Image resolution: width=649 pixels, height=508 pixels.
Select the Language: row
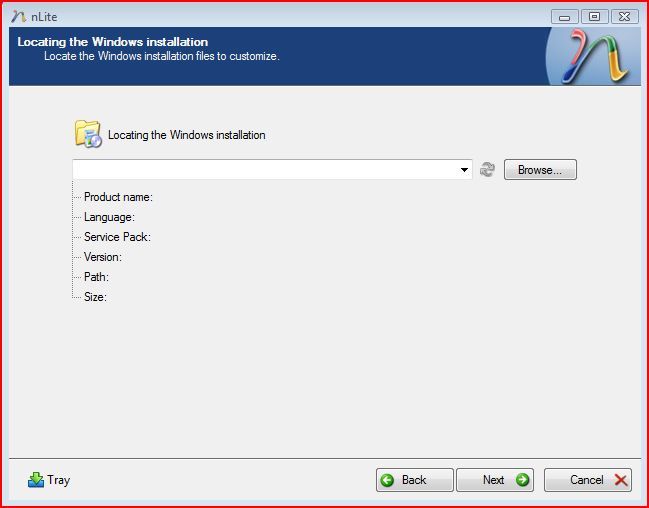click(x=109, y=217)
